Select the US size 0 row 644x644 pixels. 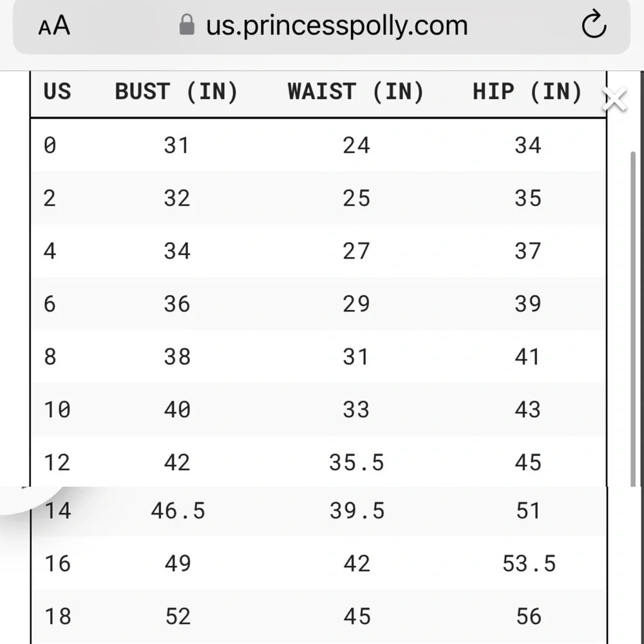[318, 146]
